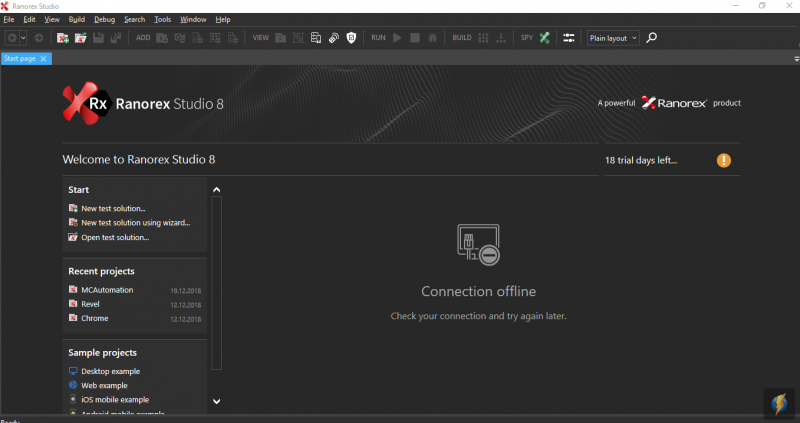Open the Plain layout dropdown

pos(613,38)
